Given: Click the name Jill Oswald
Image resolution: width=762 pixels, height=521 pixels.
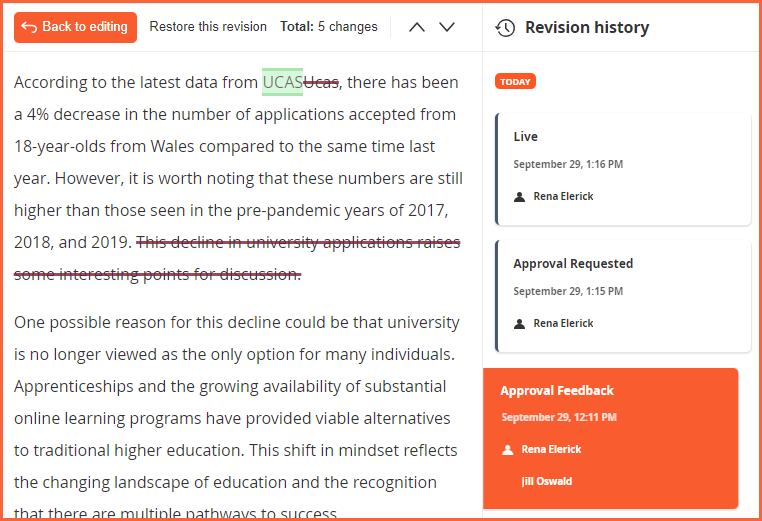Looking at the screenshot, I should click(x=547, y=481).
